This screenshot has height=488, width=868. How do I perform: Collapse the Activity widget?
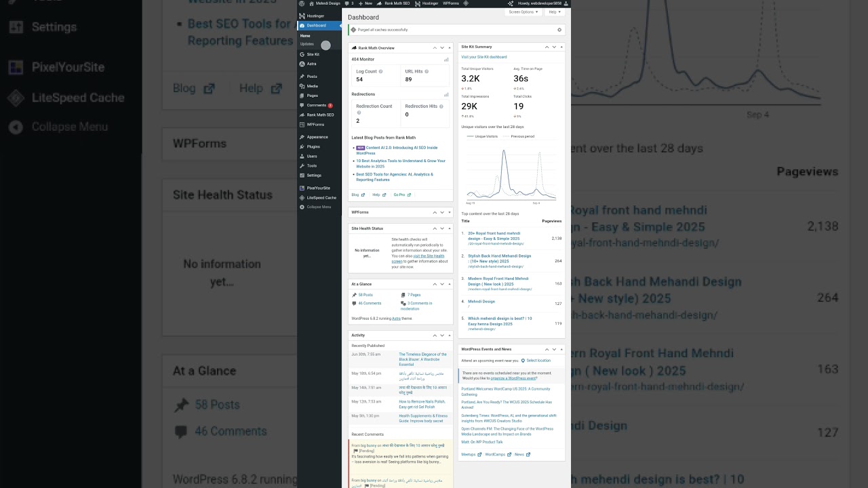point(449,335)
